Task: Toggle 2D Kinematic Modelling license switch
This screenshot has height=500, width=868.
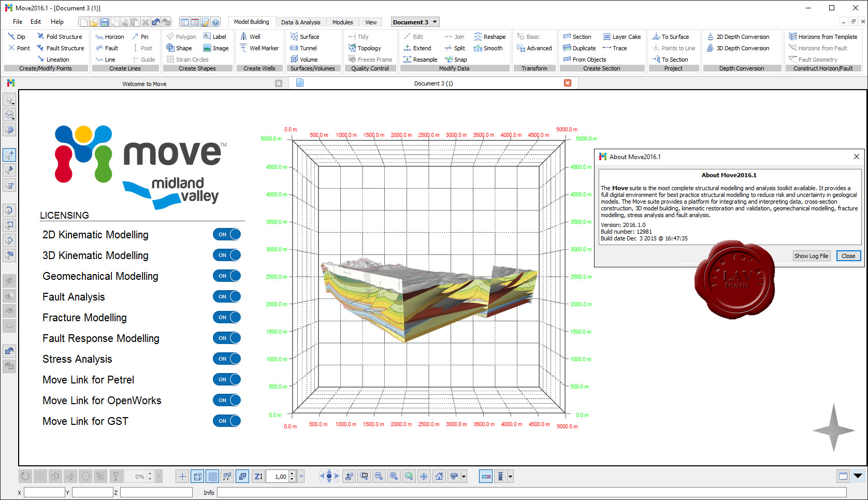Action: pyautogui.click(x=227, y=234)
